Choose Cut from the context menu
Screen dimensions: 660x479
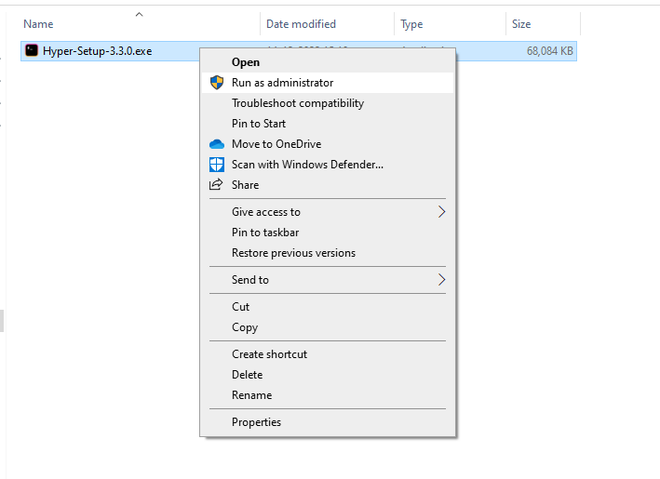point(241,307)
